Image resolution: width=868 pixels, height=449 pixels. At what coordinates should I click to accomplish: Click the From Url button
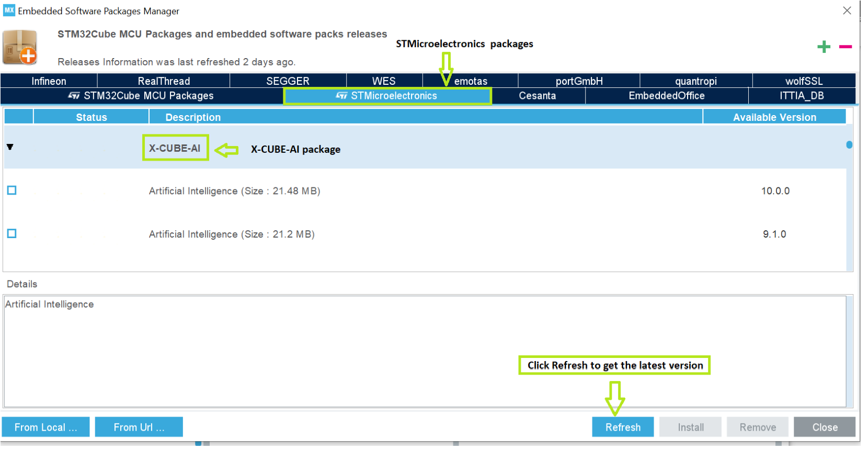pyautogui.click(x=139, y=427)
